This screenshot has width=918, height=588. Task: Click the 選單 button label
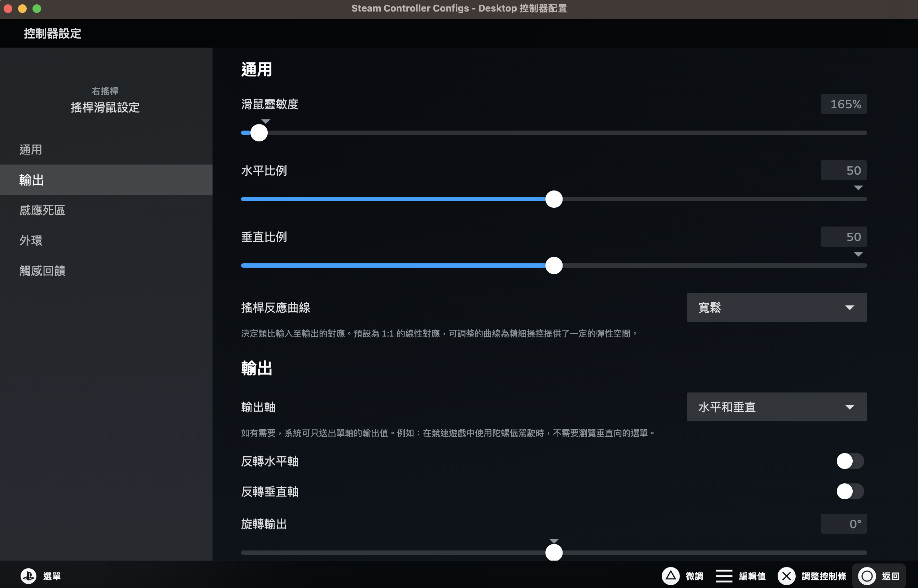(52, 576)
